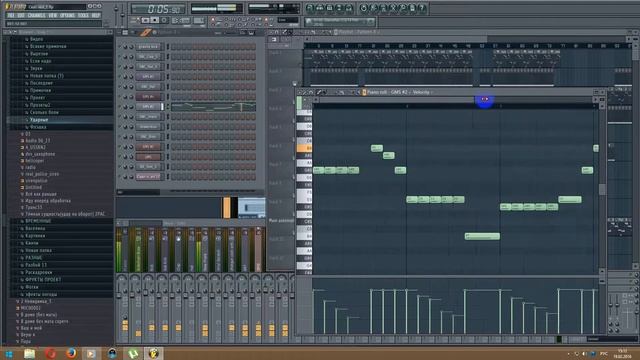Open the FILE menu
The image size is (640, 360).
(x=11, y=16)
